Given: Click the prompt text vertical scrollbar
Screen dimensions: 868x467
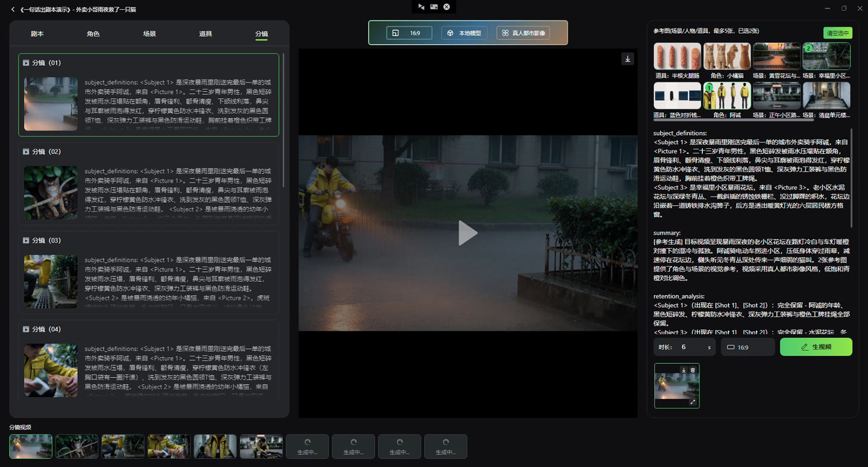Looking at the screenshot, I should (852, 178).
